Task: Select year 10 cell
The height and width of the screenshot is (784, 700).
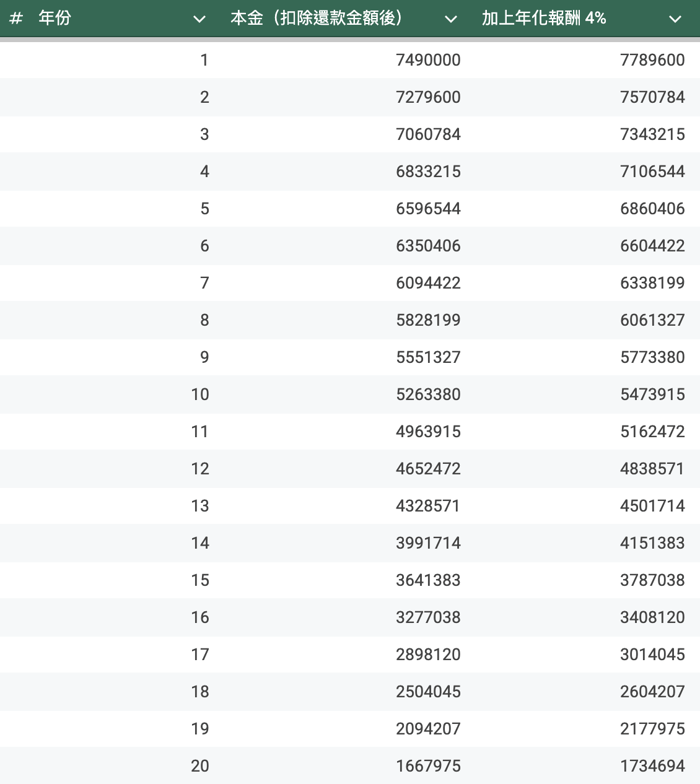Action: (200, 394)
